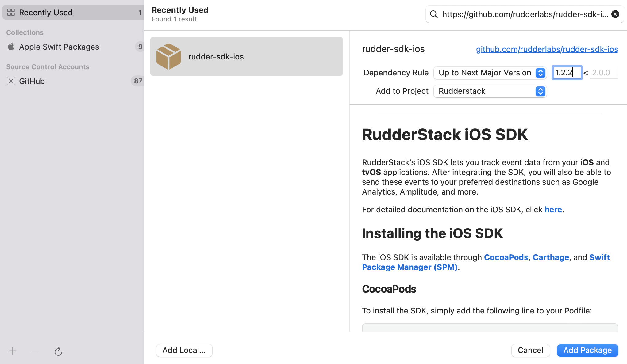This screenshot has width=627, height=364.
Task: Remove an account with the minus icon
Action: tap(35, 351)
